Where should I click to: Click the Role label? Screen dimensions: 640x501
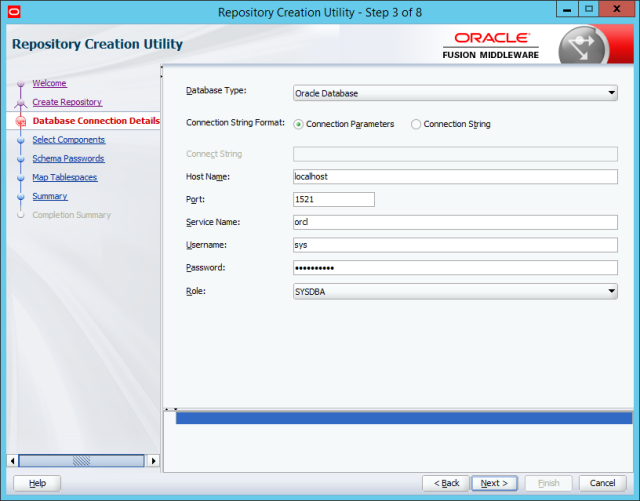pyautogui.click(x=196, y=291)
